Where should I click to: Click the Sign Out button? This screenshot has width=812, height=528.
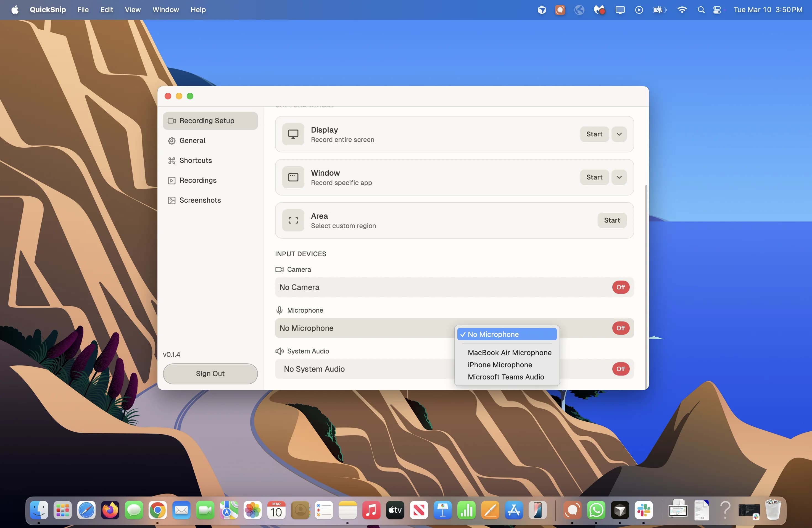[x=210, y=373]
